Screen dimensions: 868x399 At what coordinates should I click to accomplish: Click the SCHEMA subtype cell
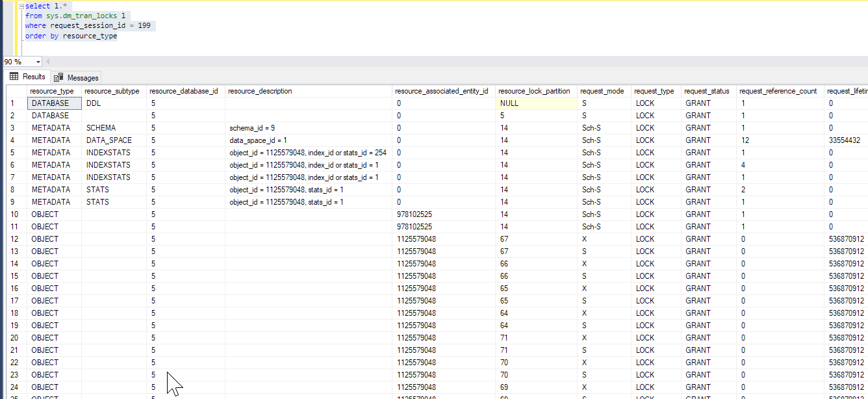pos(114,128)
